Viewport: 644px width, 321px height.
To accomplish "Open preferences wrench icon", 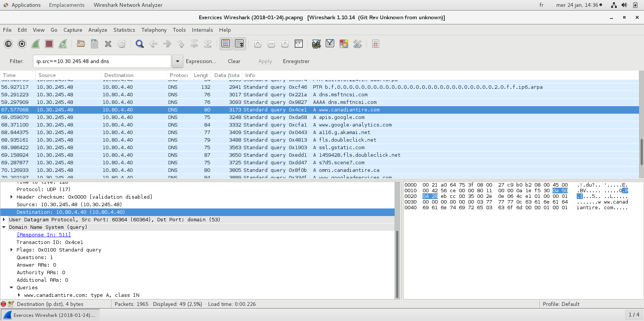I will 358,44.
